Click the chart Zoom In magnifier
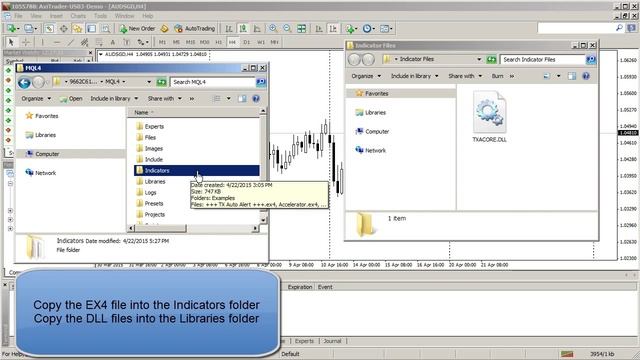Screen dimensions: 640x360 pyautogui.click(x=273, y=29)
